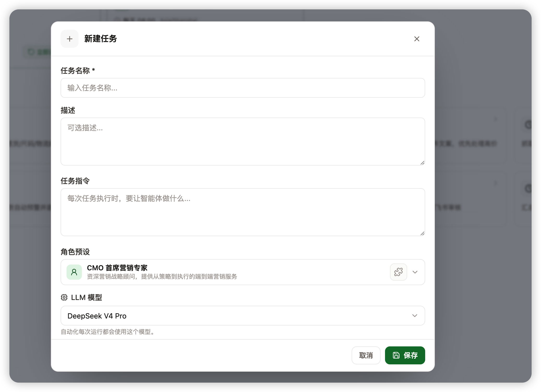The image size is (541, 392).
Task: Focus the 任务名称 input field
Action: [x=243, y=88]
